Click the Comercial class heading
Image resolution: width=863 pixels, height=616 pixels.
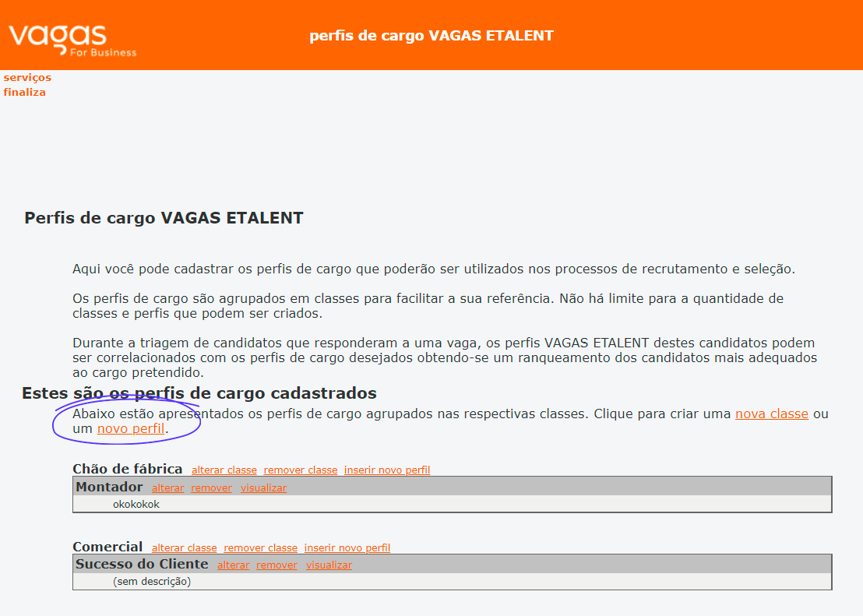107,547
